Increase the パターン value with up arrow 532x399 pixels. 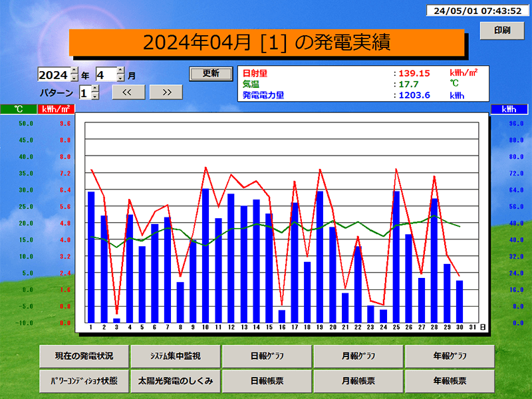95,88
